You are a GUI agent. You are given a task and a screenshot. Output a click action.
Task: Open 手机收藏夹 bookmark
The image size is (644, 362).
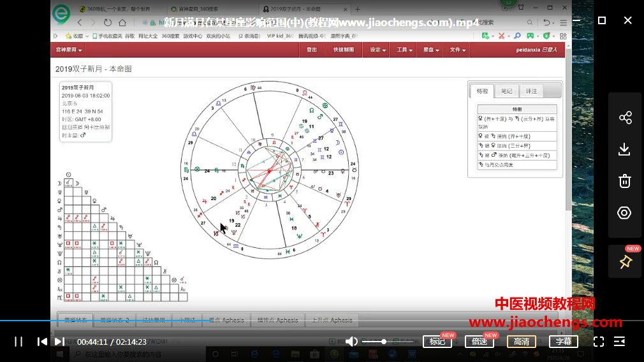(107, 36)
